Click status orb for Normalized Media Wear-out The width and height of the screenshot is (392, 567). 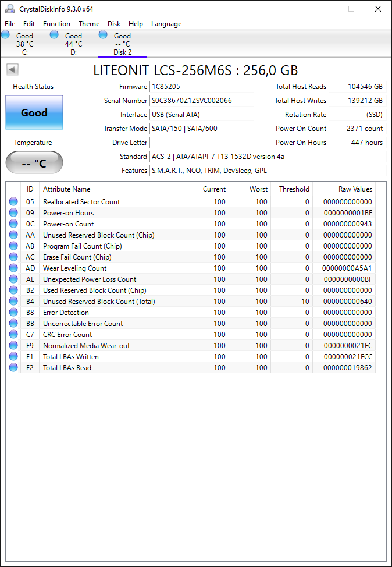click(x=13, y=346)
